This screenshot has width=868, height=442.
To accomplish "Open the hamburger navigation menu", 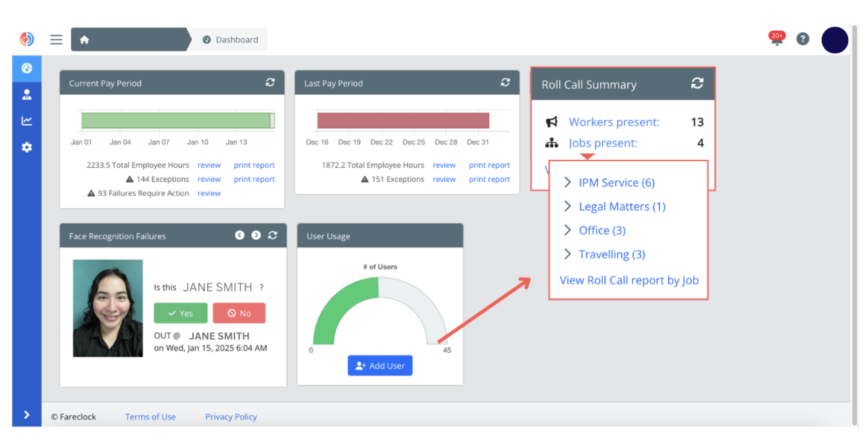I will (x=56, y=39).
